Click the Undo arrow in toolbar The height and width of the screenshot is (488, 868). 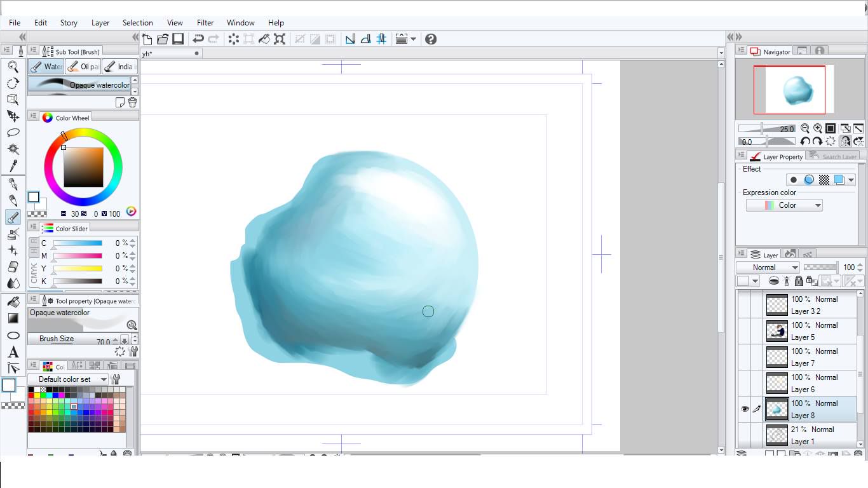tap(198, 39)
